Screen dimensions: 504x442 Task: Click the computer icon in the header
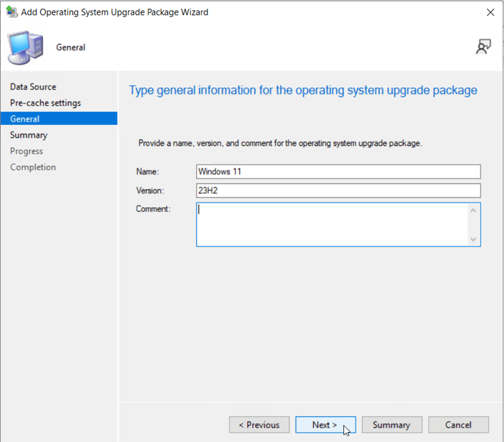click(25, 47)
